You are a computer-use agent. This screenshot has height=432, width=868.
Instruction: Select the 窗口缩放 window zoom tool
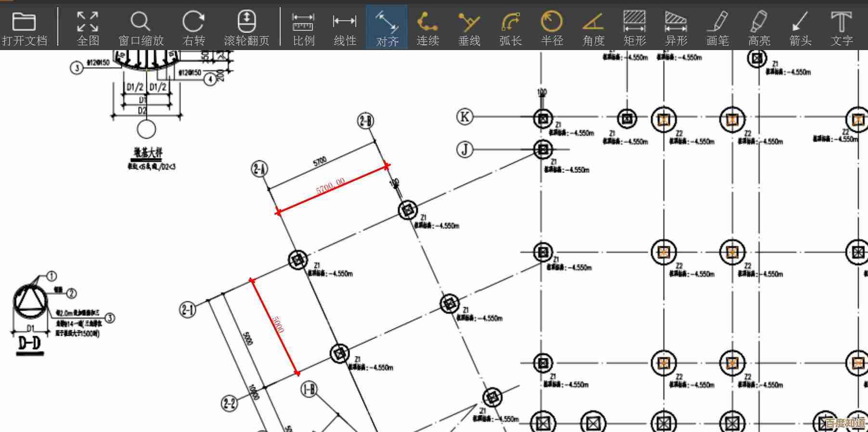tap(141, 27)
